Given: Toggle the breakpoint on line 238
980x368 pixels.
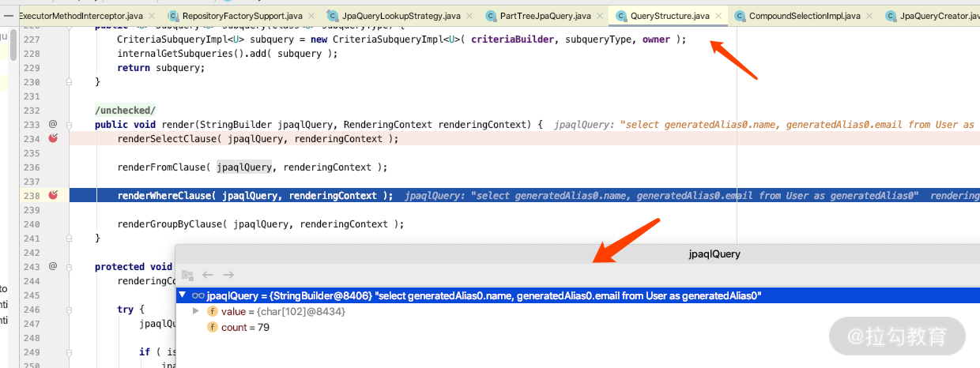Looking at the screenshot, I should click(x=53, y=195).
